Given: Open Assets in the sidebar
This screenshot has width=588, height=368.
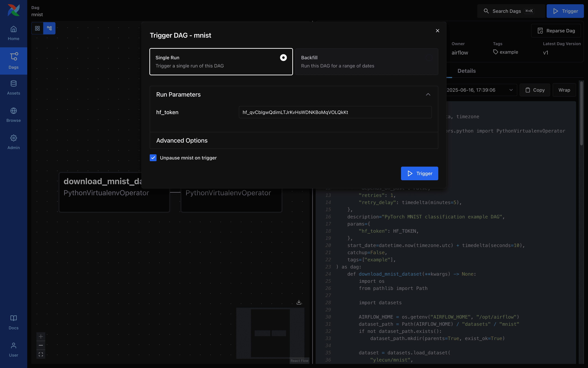Looking at the screenshot, I should [14, 88].
